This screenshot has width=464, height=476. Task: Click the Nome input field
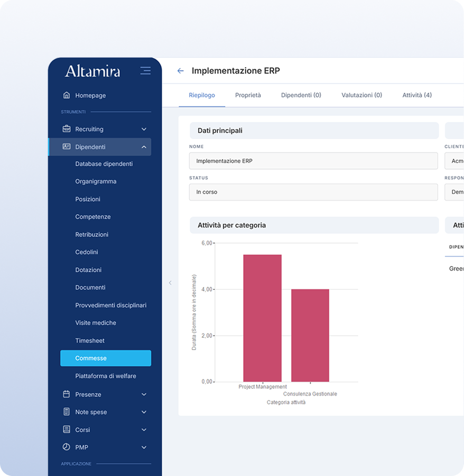point(313,161)
